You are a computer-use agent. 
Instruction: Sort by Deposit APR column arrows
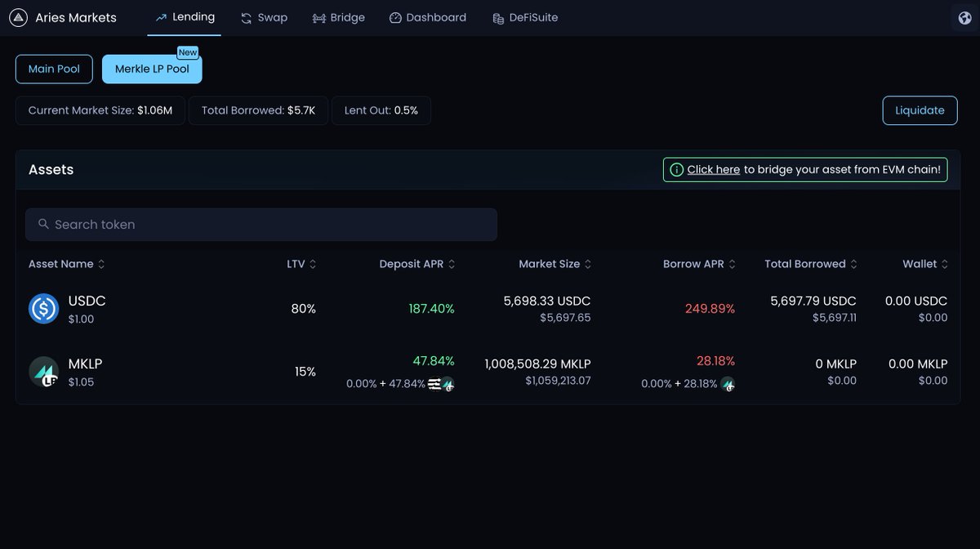click(452, 264)
